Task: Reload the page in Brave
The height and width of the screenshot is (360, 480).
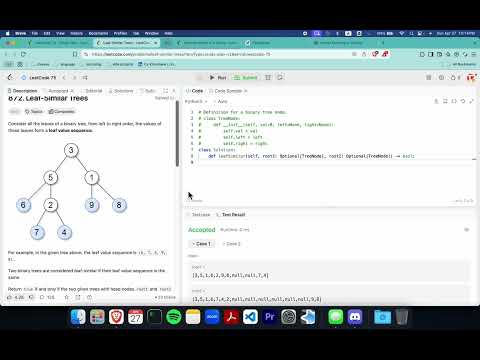Action: pos(23,54)
